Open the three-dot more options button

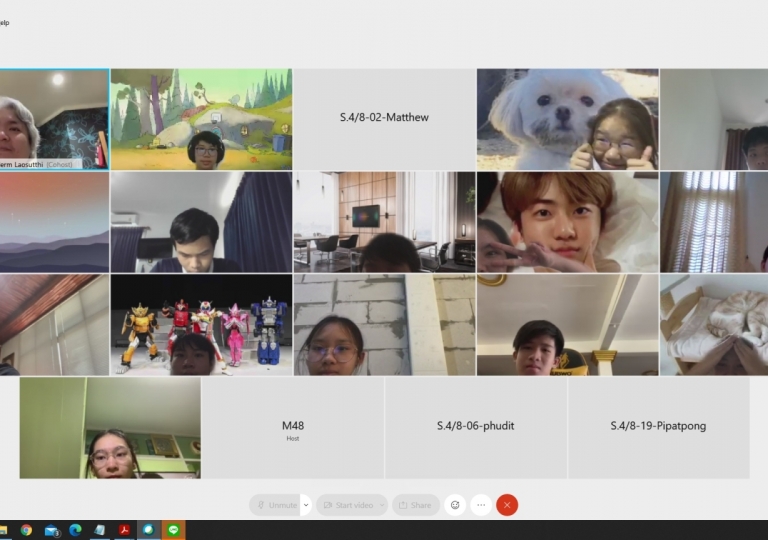pos(481,505)
